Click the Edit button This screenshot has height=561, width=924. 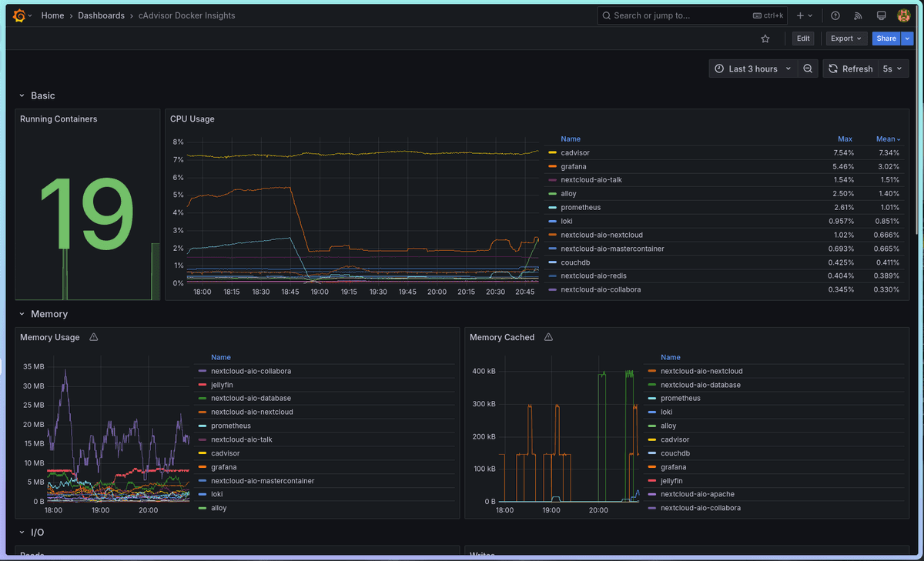tap(803, 38)
